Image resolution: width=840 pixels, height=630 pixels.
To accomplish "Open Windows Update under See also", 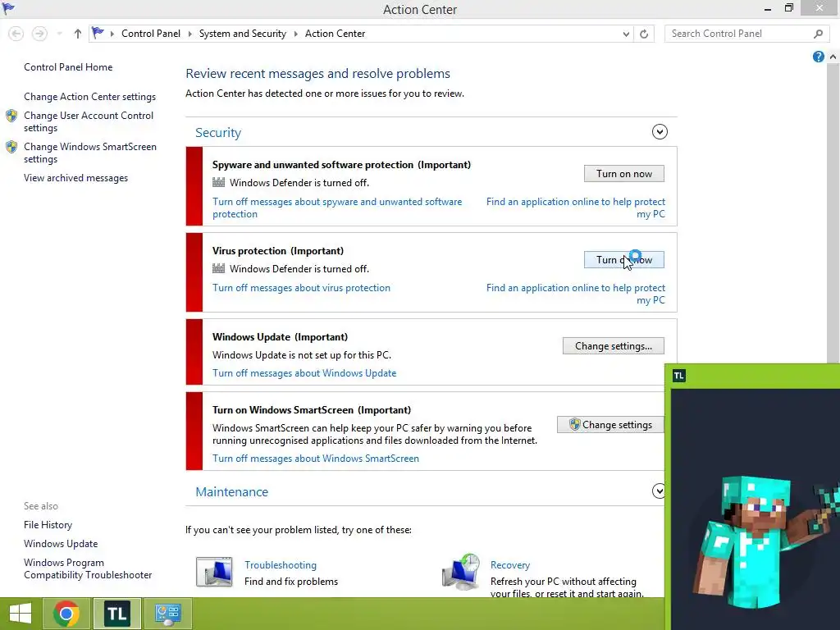I will point(61,544).
